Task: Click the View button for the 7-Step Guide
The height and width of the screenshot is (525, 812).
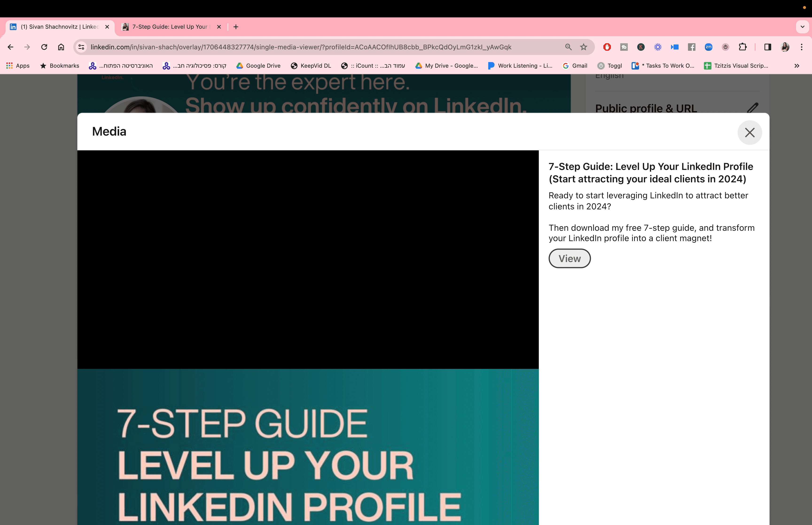Action: click(x=569, y=259)
